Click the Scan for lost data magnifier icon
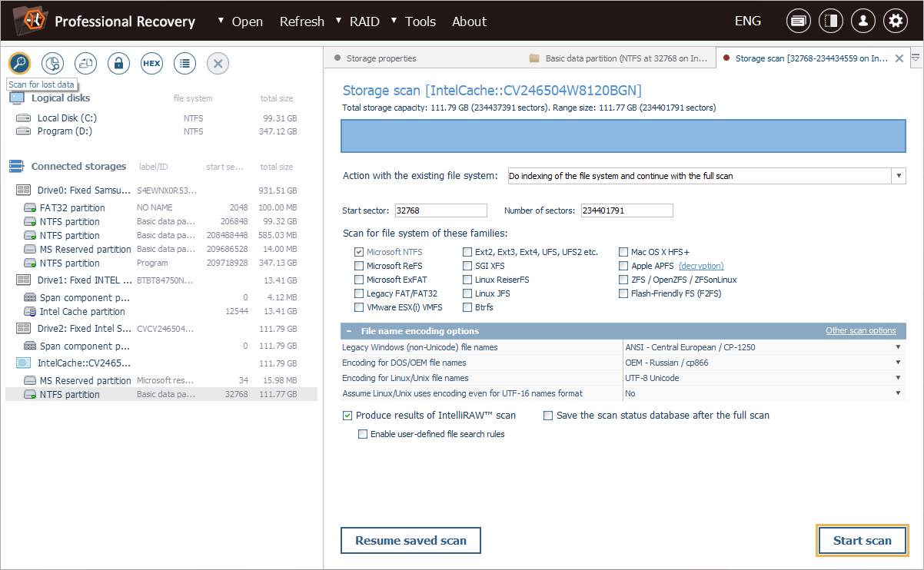 coord(19,63)
